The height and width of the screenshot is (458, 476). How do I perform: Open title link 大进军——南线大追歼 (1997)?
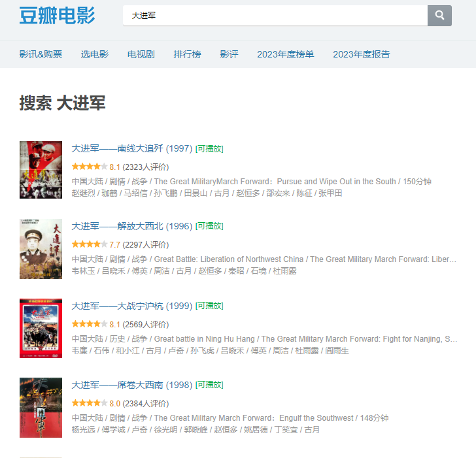[x=132, y=148]
